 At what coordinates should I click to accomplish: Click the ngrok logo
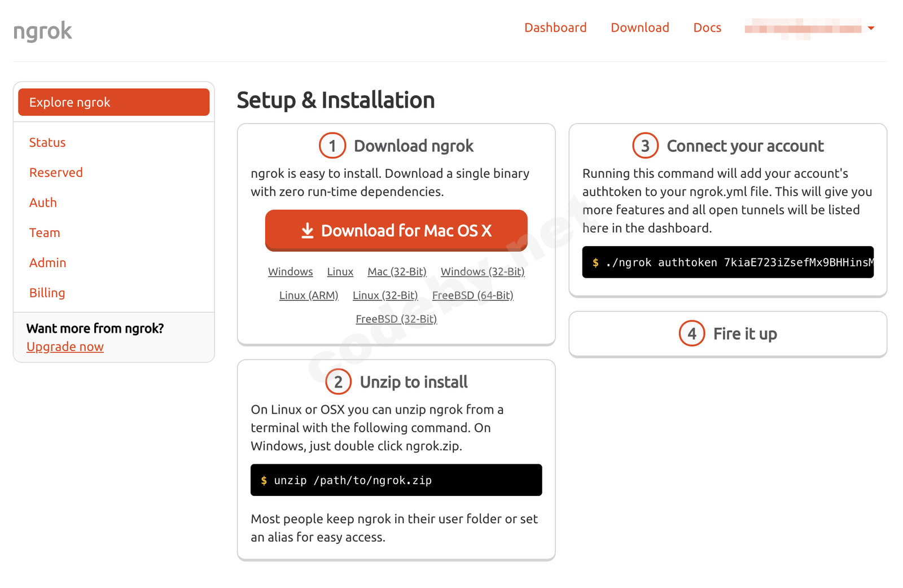click(x=43, y=31)
